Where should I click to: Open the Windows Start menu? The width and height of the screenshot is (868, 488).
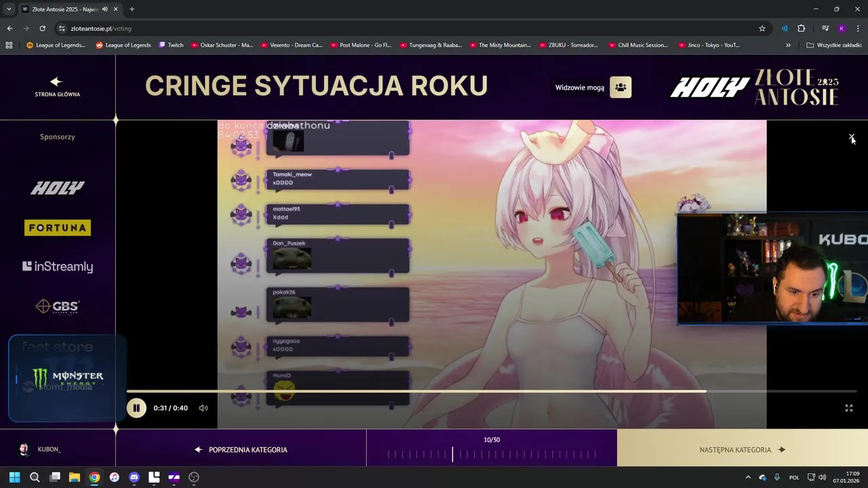(x=15, y=477)
